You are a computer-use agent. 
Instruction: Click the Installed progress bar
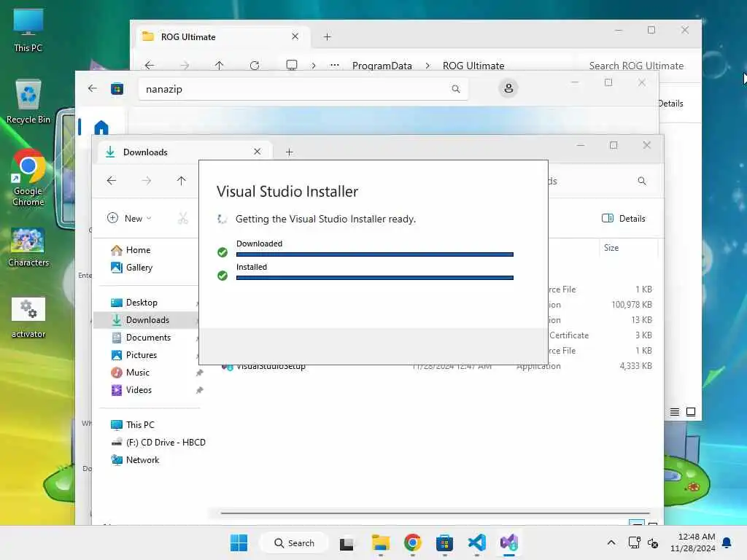pyautogui.click(x=374, y=278)
